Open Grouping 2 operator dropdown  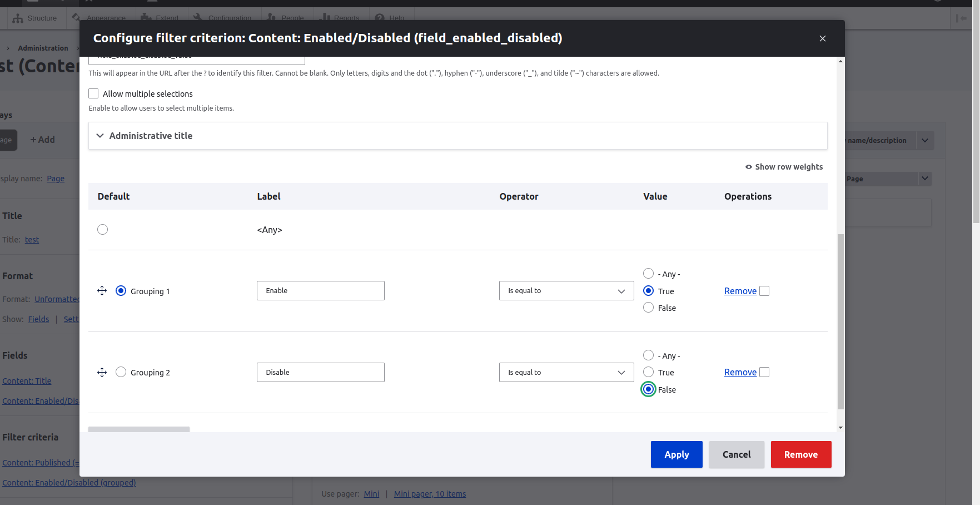tap(566, 373)
